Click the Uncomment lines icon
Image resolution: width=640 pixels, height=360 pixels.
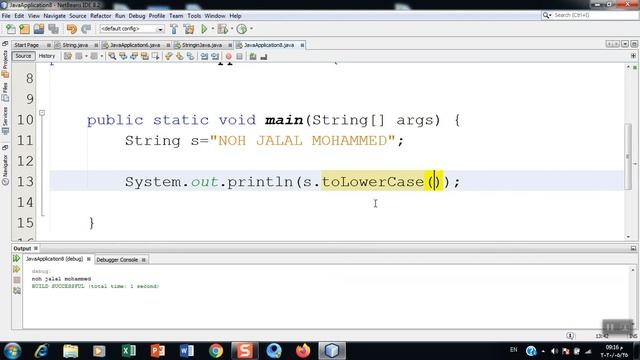coord(264,56)
